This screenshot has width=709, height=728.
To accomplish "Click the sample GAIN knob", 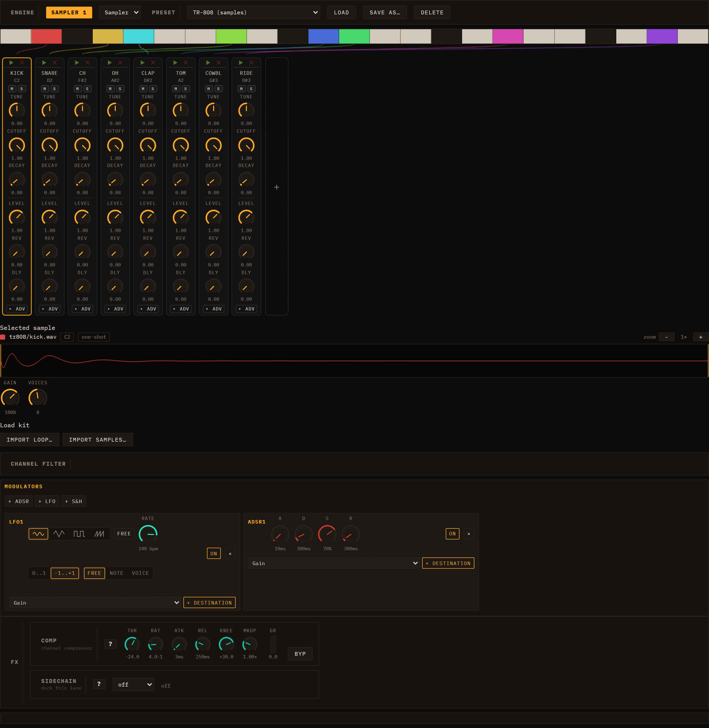I will (10, 398).
